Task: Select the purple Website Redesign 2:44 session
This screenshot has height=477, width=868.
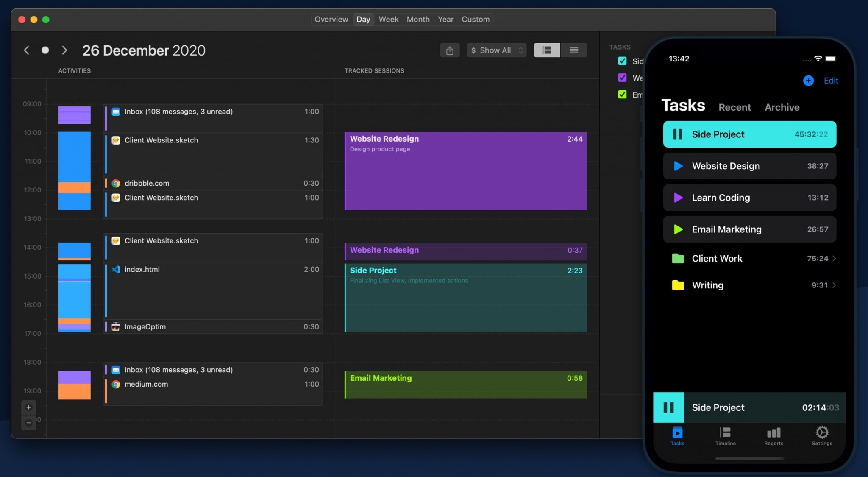Action: tap(466, 171)
